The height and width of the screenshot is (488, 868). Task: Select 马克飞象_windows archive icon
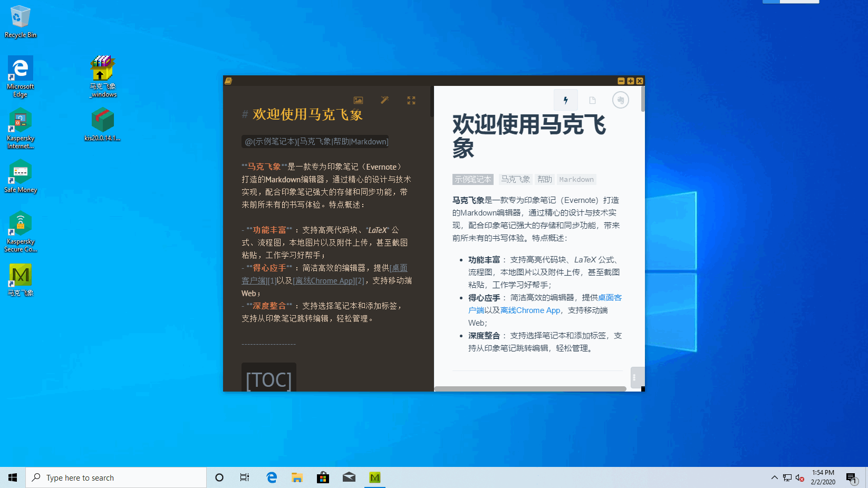103,77
